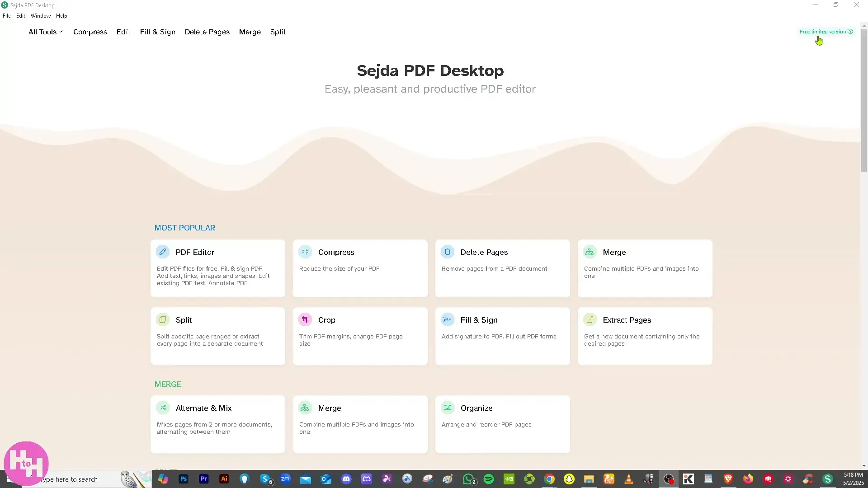The image size is (868, 488).
Task: Click the Delete Pages trash icon
Action: (448, 252)
